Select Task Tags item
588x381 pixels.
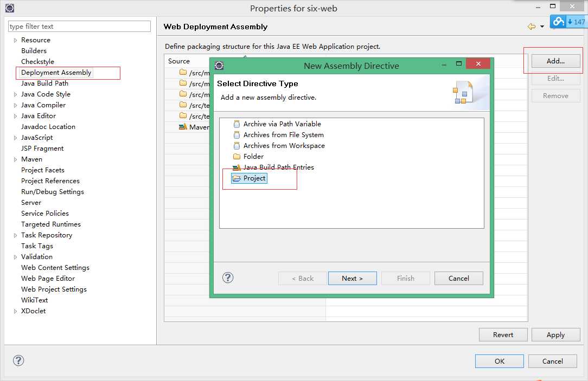click(37, 246)
